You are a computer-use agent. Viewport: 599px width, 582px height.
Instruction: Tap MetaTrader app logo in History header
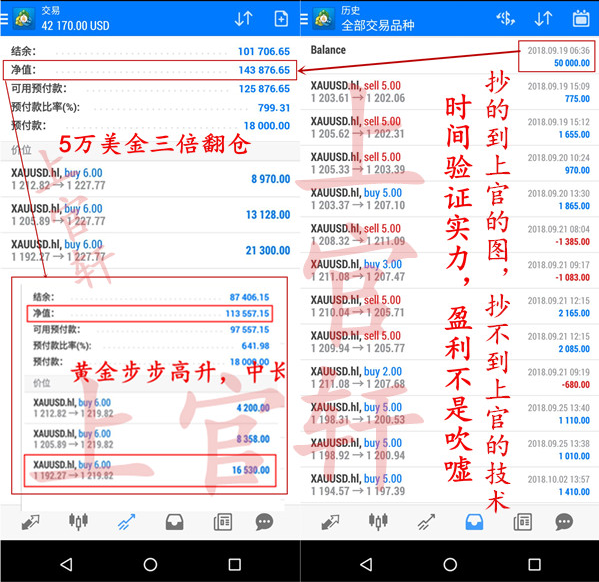(x=324, y=18)
